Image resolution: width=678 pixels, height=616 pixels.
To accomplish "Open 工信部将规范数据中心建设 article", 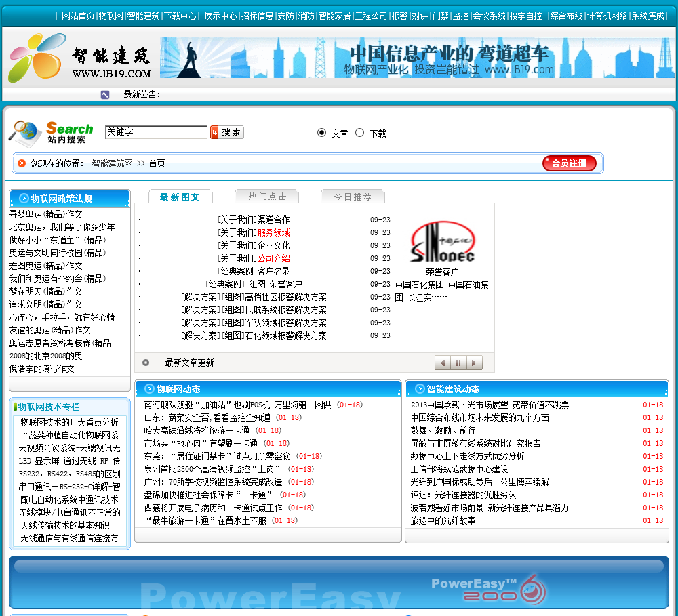I will (x=459, y=469).
